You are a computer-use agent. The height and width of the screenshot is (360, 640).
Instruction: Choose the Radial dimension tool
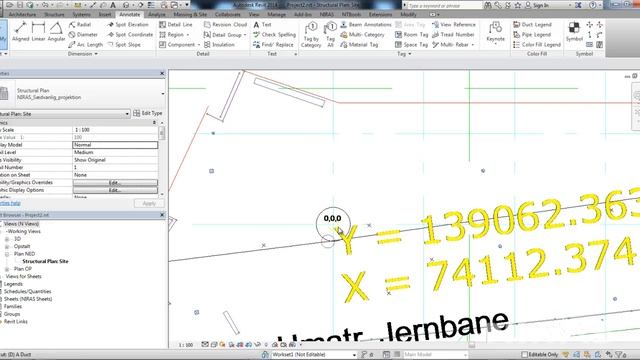(80, 24)
